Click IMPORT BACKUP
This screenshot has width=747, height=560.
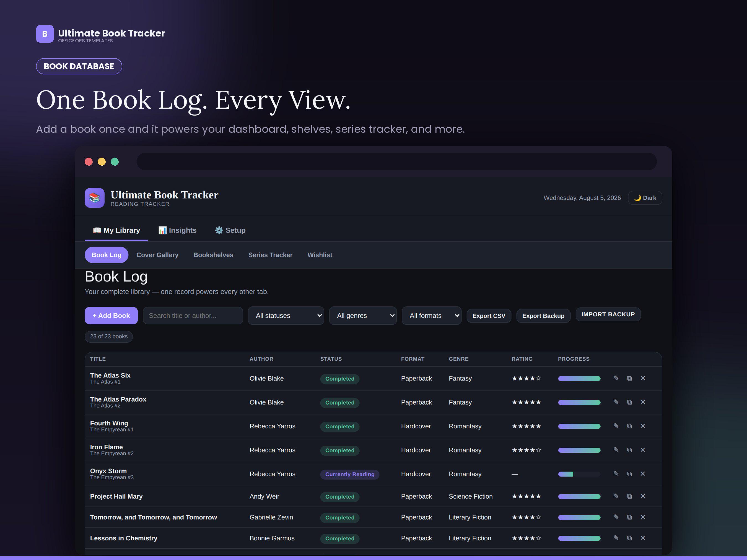click(x=608, y=314)
